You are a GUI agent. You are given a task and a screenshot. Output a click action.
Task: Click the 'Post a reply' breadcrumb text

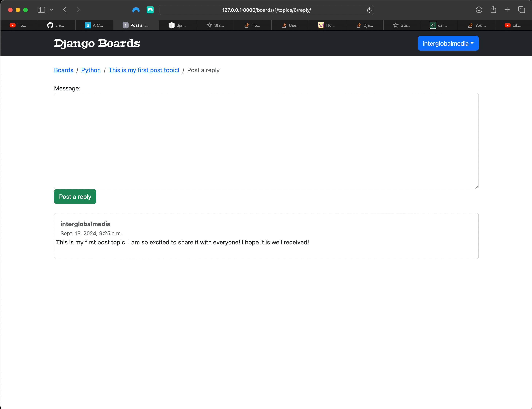[203, 70]
